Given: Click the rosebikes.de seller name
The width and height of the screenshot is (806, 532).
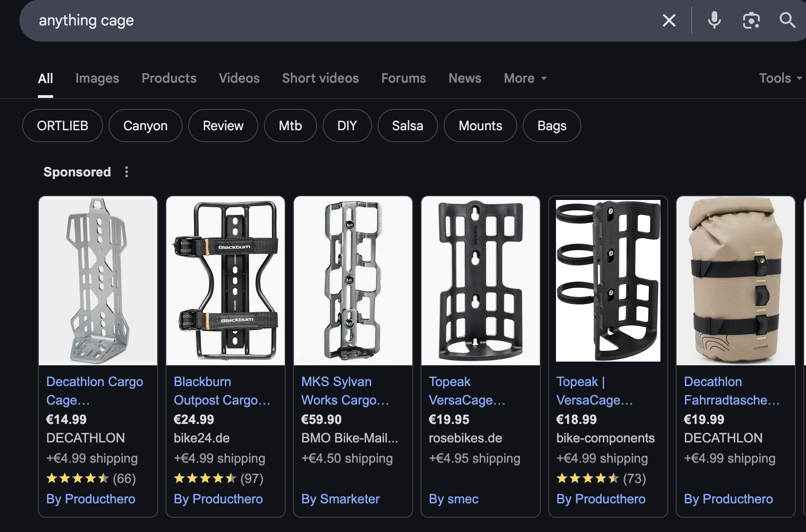Looking at the screenshot, I should click(x=465, y=438).
